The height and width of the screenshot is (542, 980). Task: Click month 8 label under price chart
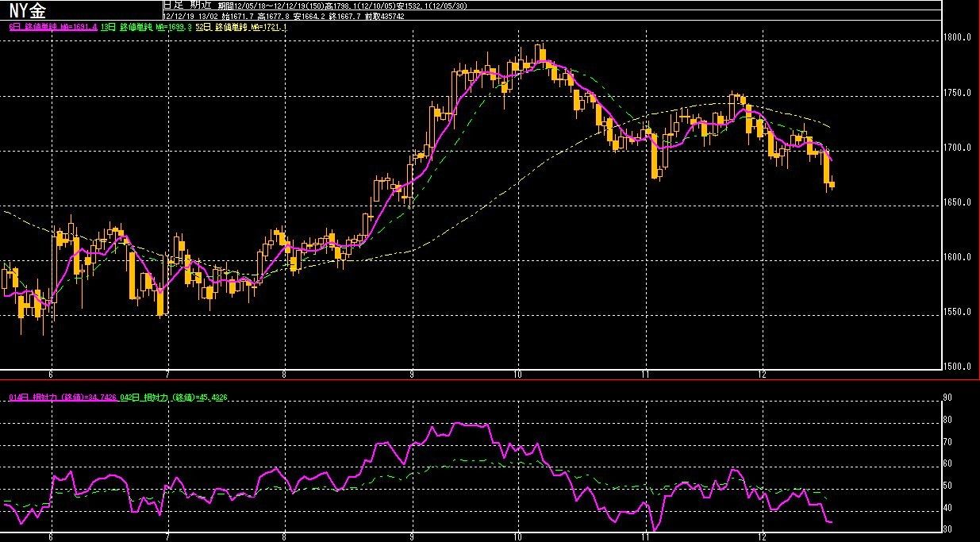click(284, 374)
